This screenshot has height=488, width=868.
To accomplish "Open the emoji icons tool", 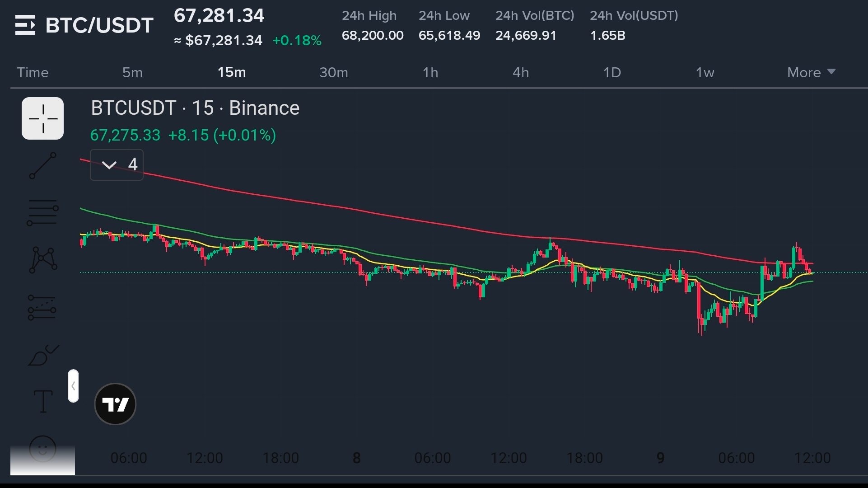I will (42, 448).
